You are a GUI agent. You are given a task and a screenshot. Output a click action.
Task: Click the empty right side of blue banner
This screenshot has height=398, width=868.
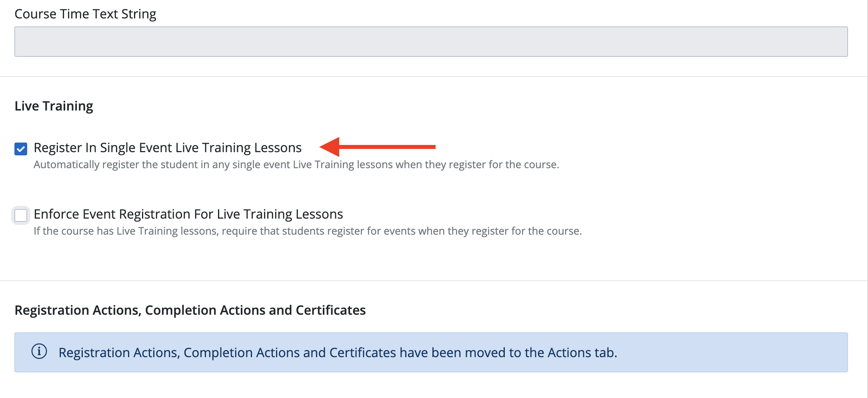point(732,352)
